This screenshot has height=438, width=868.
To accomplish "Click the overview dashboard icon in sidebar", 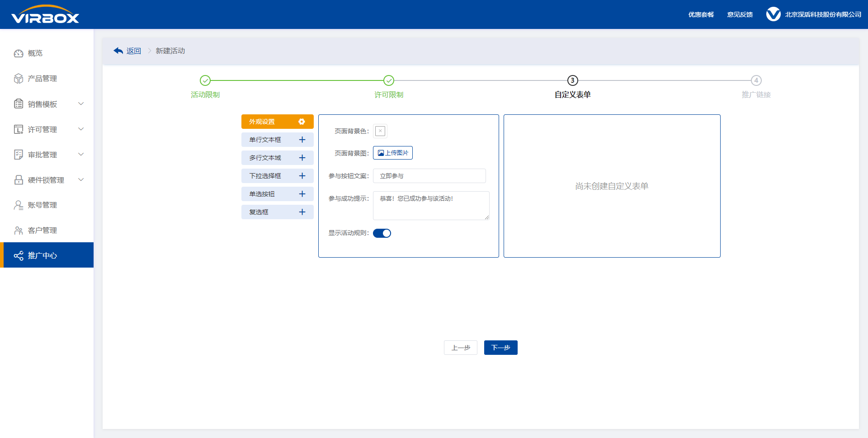I will pyautogui.click(x=19, y=53).
